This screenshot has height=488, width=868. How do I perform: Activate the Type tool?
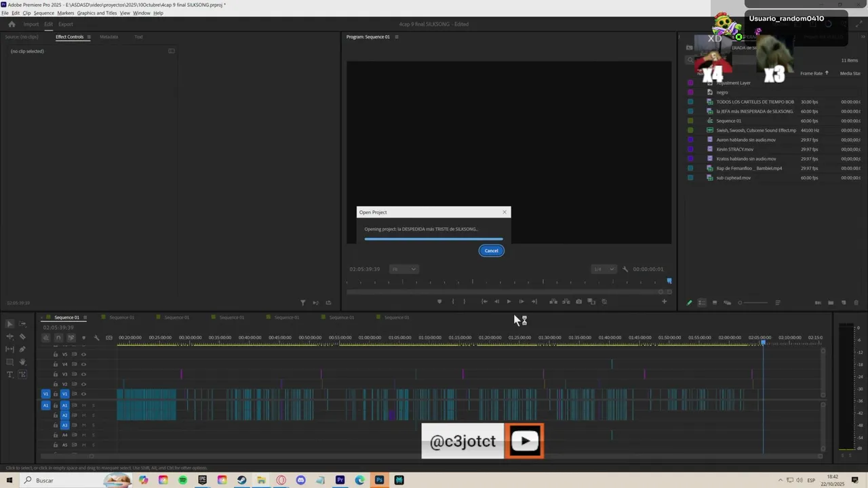[9, 374]
